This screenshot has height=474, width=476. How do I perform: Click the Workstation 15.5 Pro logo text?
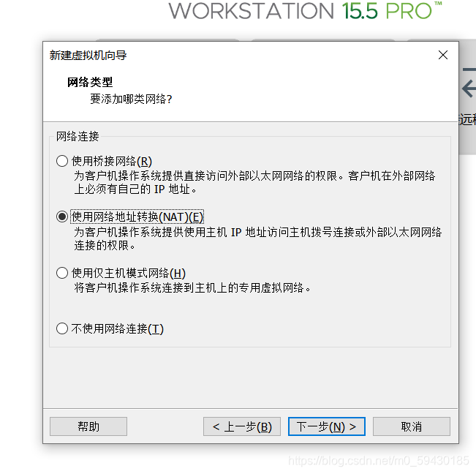pos(305,11)
